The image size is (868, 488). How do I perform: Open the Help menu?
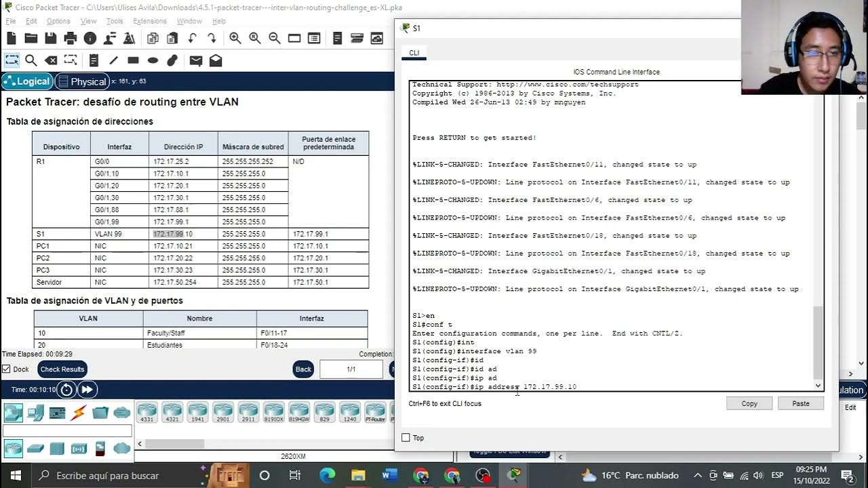[219, 21]
